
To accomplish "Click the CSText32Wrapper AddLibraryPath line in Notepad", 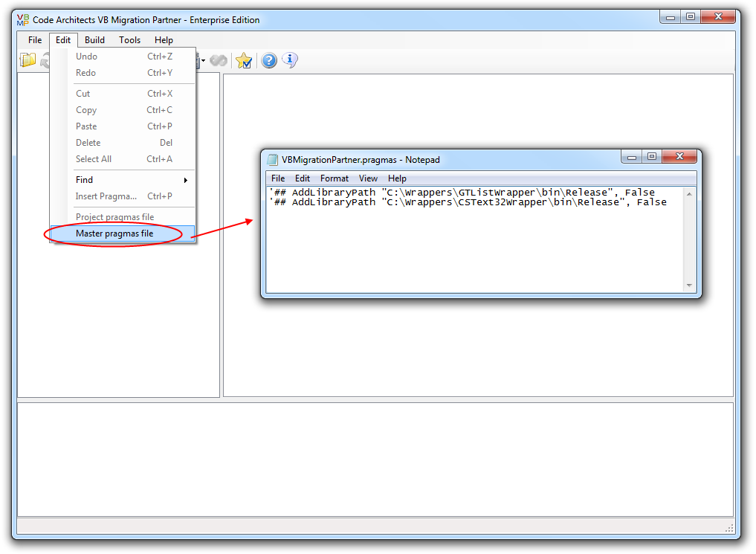I will coord(468,202).
